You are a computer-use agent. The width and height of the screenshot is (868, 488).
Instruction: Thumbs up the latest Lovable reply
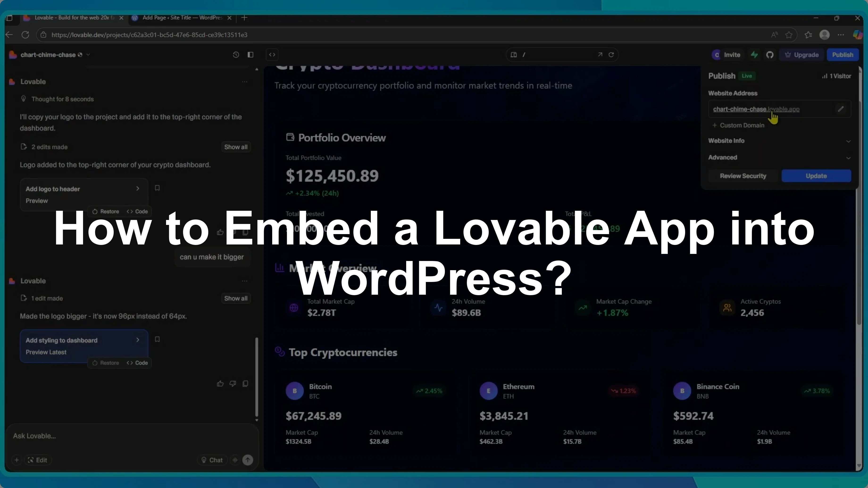220,384
